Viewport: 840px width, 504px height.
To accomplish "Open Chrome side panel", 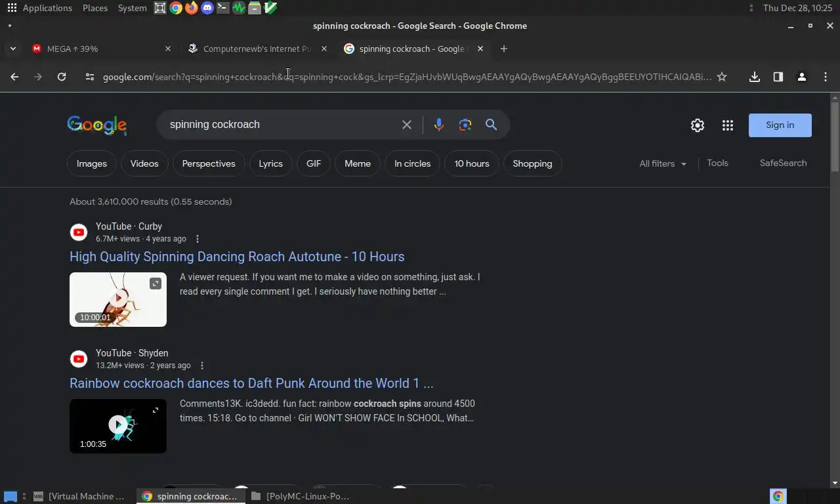I will click(778, 77).
